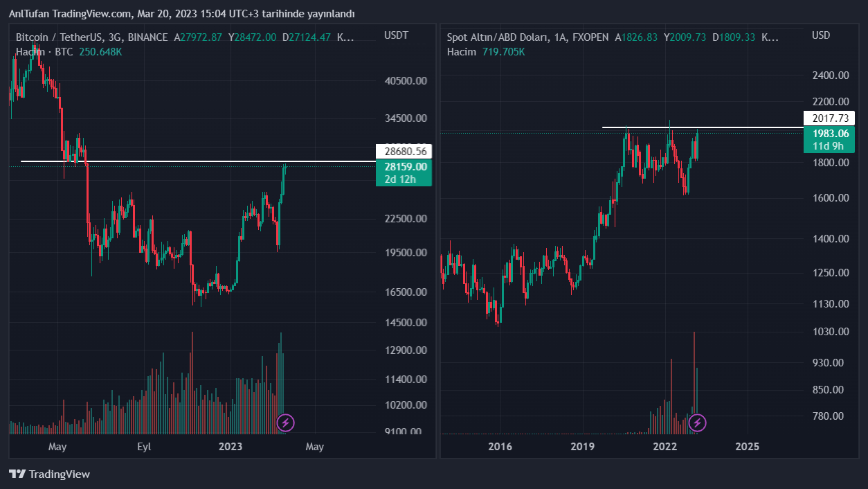Select the white horizontal line on Bitcoin chart

pyautogui.click(x=173, y=161)
